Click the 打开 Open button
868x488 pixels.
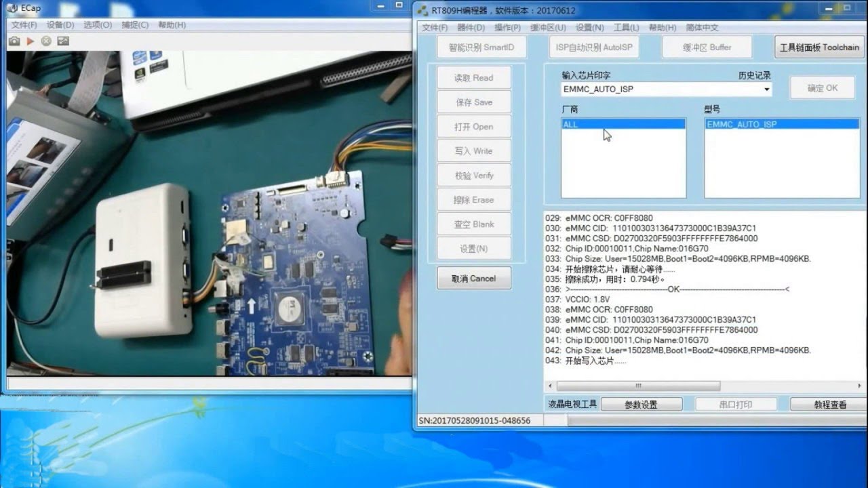[474, 127]
